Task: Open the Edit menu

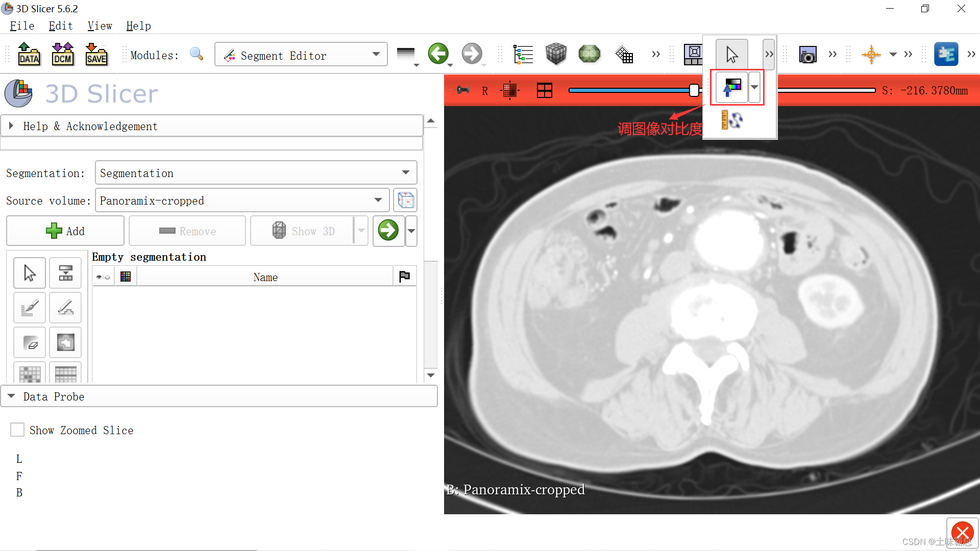Action: tap(60, 26)
